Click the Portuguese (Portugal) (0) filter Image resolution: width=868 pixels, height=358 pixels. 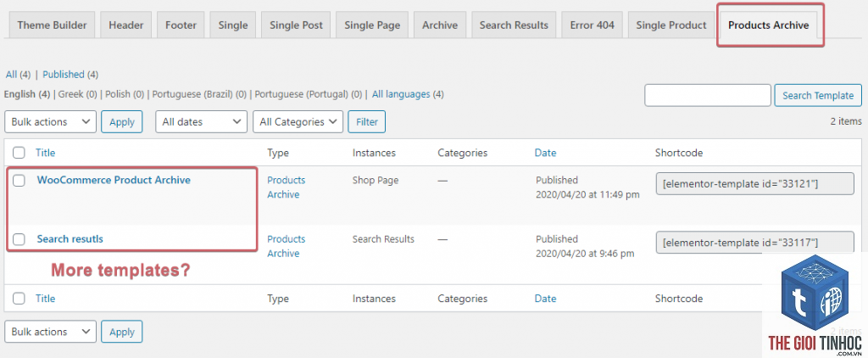(x=309, y=94)
